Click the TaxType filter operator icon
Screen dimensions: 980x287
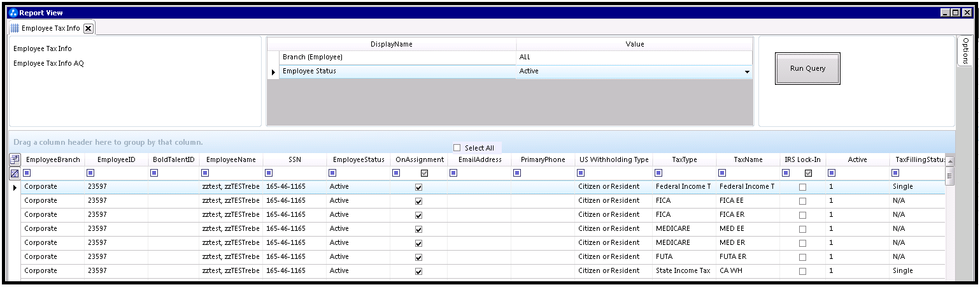point(658,173)
